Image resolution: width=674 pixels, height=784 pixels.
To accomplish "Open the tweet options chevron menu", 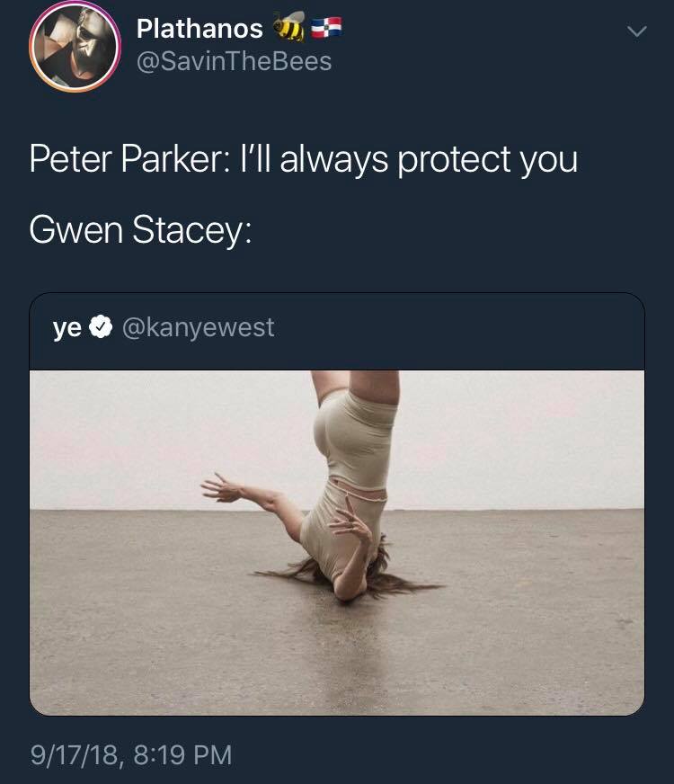I will click(636, 31).
